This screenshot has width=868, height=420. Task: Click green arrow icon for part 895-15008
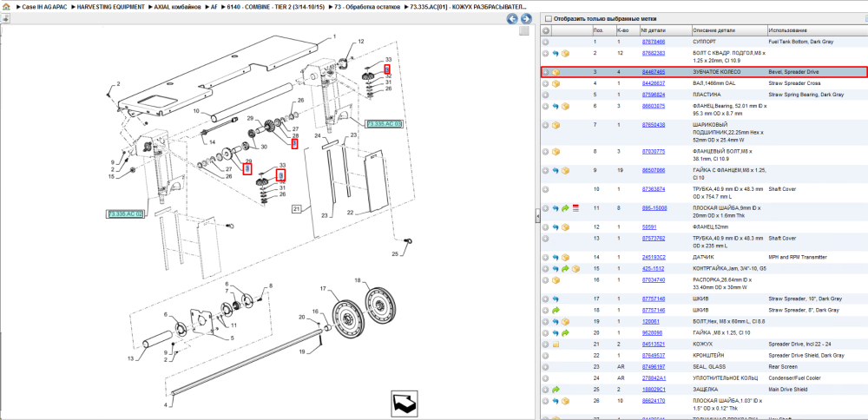point(565,208)
